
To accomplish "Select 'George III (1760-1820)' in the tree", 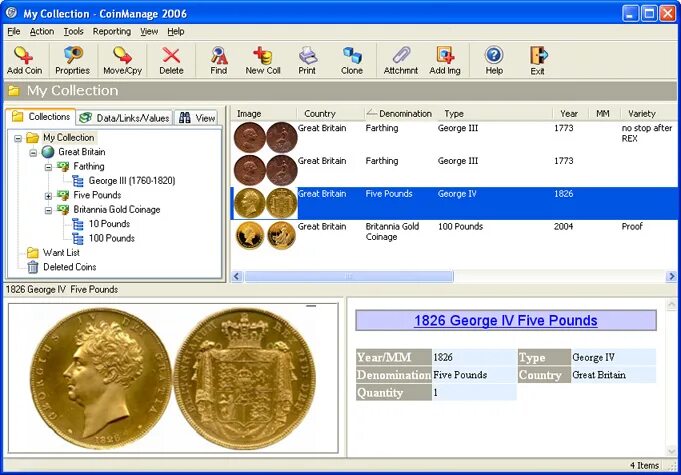I will click(x=132, y=181).
